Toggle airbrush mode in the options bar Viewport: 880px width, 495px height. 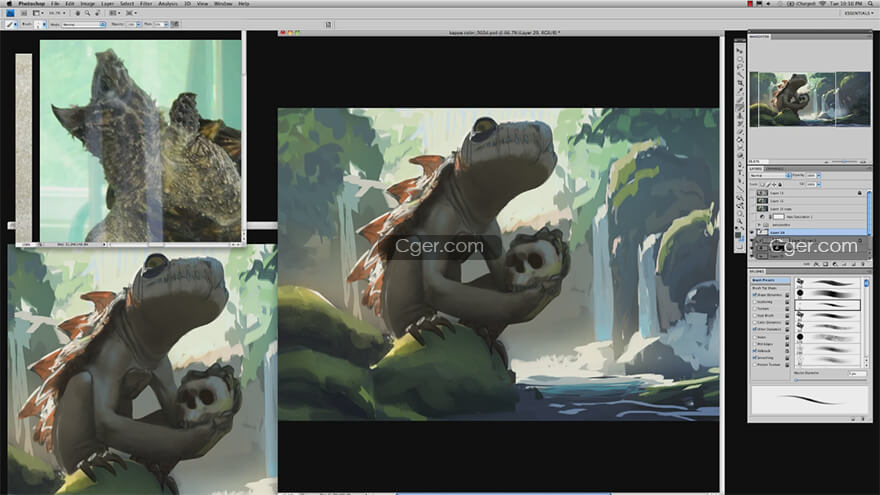(x=175, y=24)
